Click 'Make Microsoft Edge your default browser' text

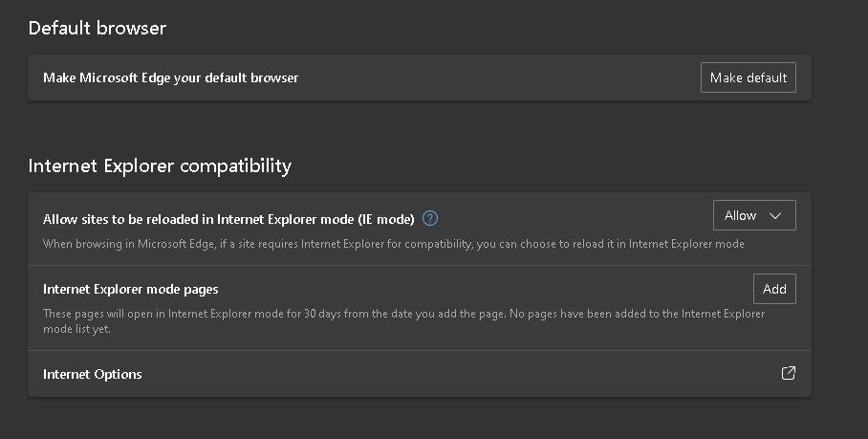(171, 77)
